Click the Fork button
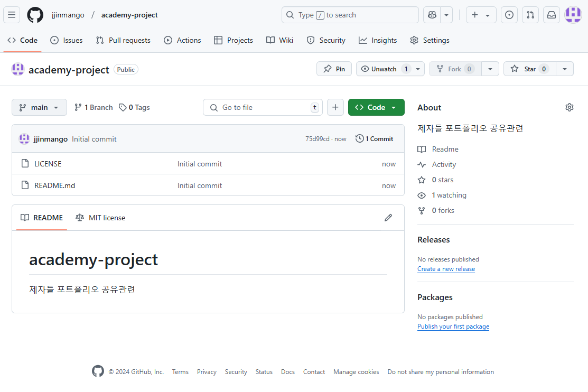Screen dimensions: 588x392 tap(455, 69)
